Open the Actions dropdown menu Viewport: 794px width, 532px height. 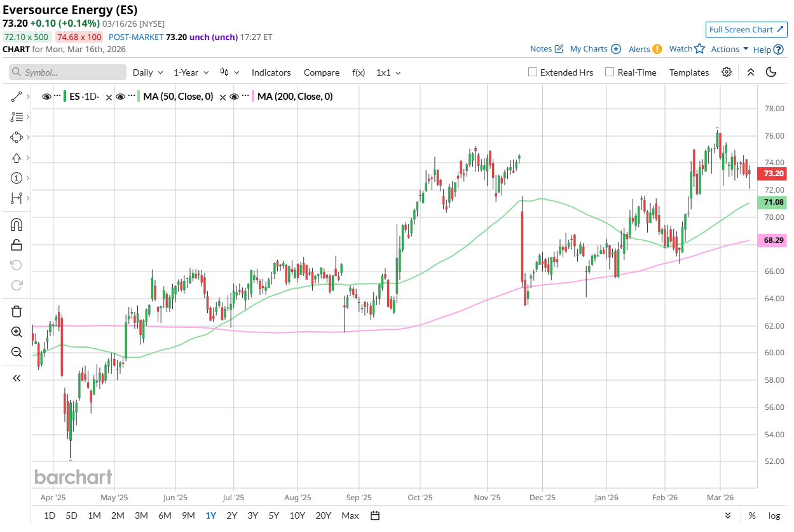click(729, 49)
